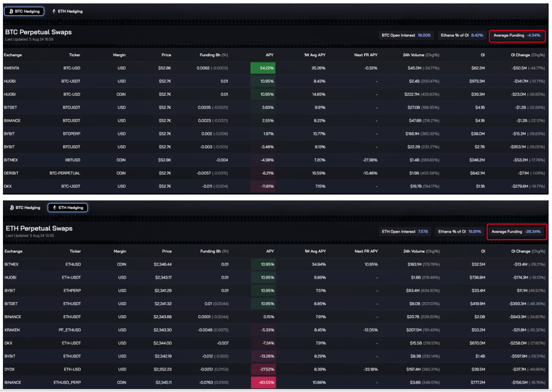This screenshot has width=552, height=392.
Task: Select the Average Funding -28.34% indicator
Action: pyautogui.click(x=516, y=232)
